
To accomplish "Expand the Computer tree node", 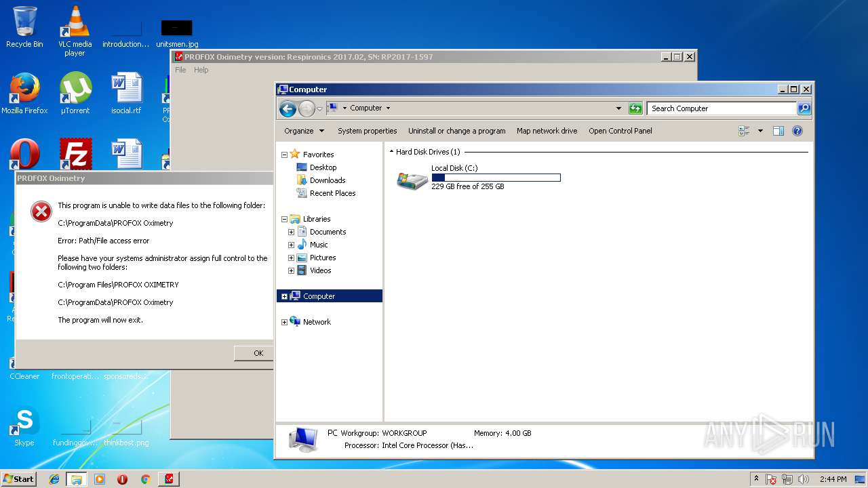I will [284, 296].
